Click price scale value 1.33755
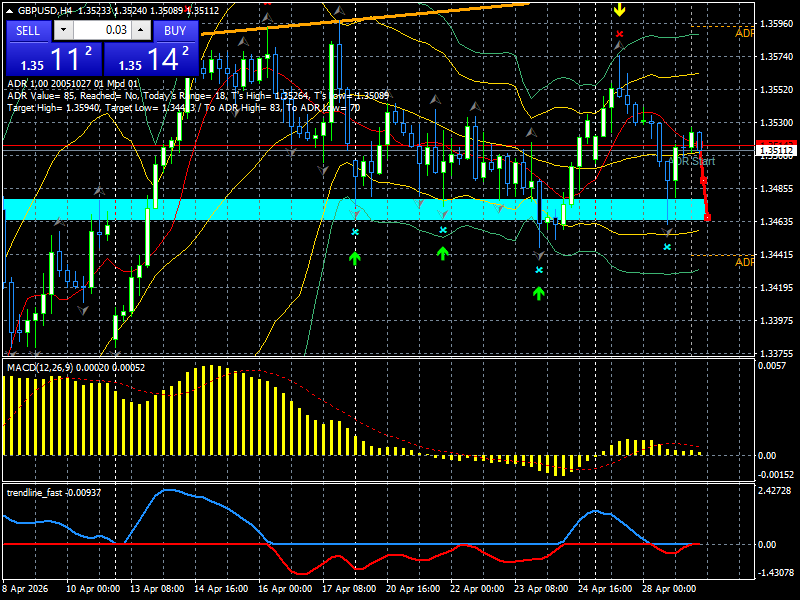Screen dimensions: 800x600 pyautogui.click(x=777, y=353)
